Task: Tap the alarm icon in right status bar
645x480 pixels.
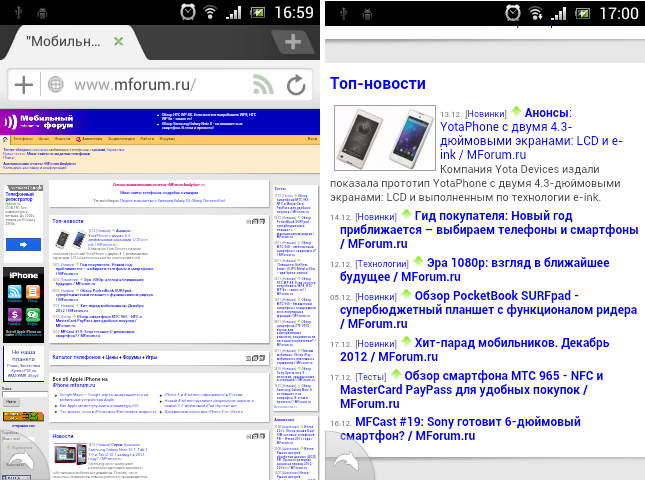Action: 513,13
